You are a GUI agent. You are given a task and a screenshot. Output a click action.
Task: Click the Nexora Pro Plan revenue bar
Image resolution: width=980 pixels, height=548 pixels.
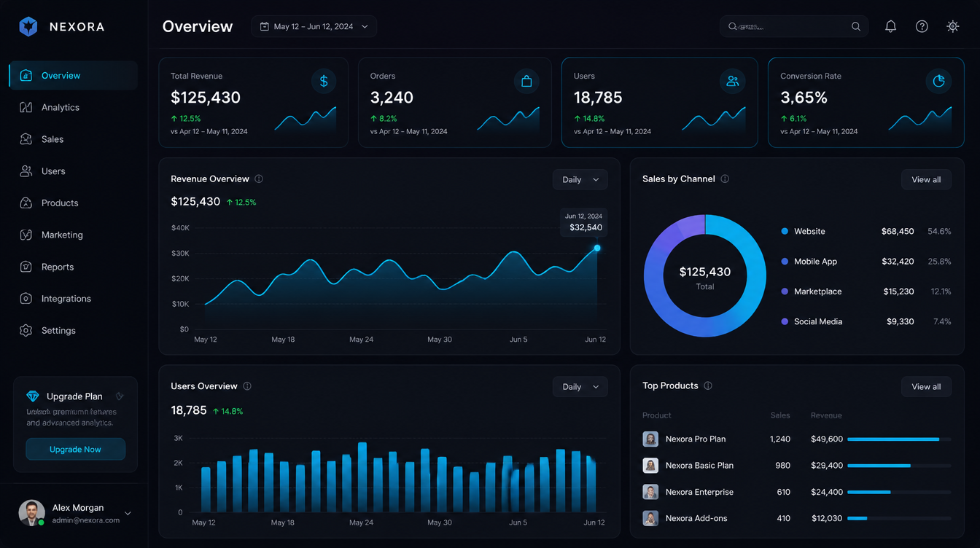click(x=893, y=439)
